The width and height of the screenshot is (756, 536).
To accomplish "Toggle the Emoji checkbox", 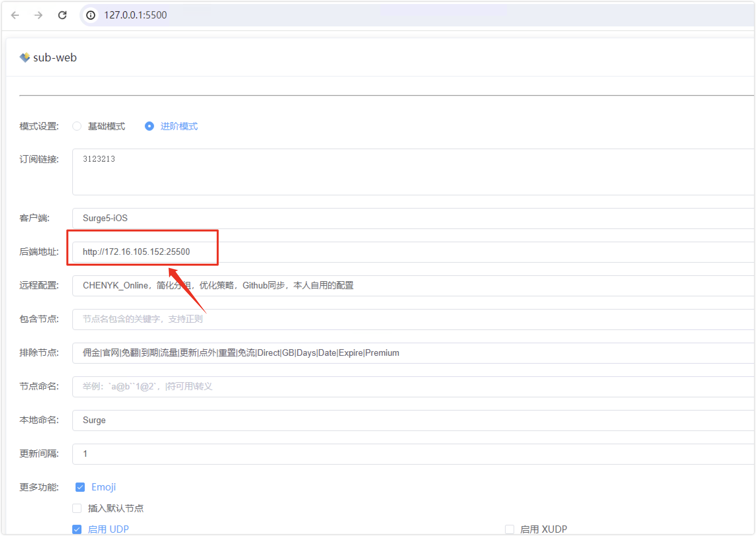I will point(80,487).
